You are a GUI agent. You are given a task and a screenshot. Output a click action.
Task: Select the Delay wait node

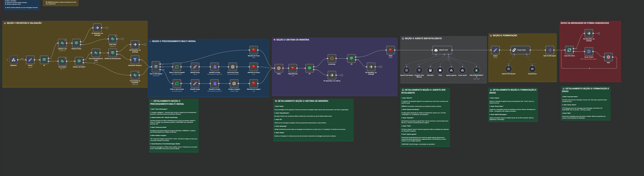tap(279, 68)
